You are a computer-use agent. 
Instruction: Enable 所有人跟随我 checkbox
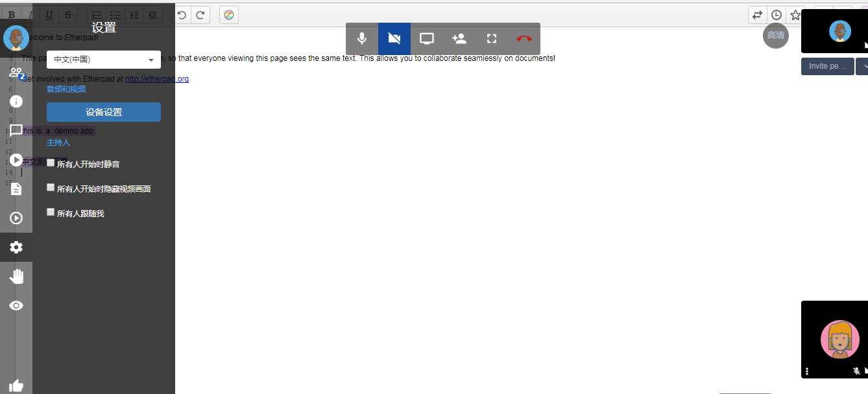[x=51, y=212]
